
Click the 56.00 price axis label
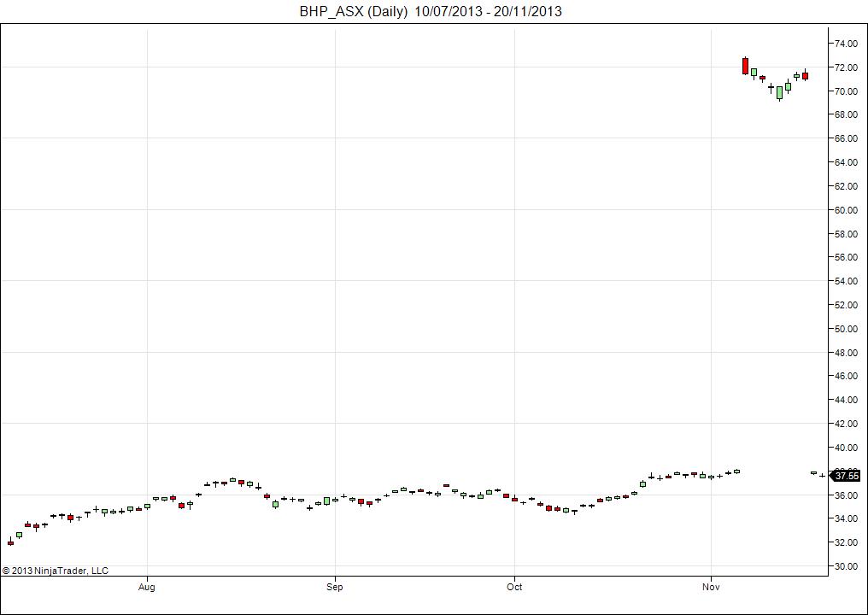tap(847, 257)
